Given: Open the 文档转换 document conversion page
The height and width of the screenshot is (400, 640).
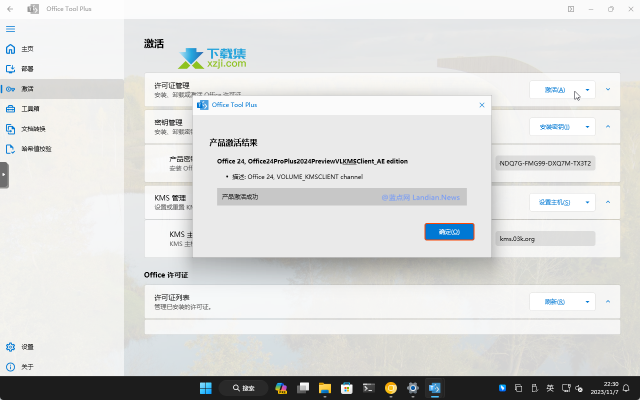Looking at the screenshot, I should coord(62,129).
